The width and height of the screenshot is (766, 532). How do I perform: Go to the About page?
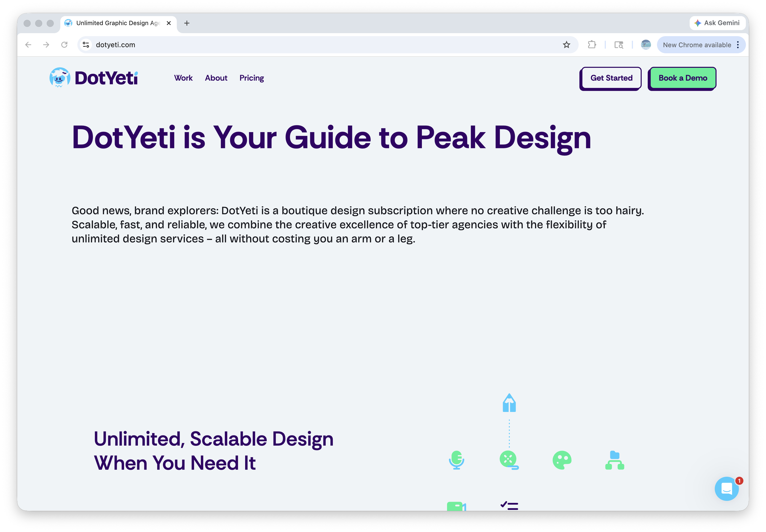216,78
